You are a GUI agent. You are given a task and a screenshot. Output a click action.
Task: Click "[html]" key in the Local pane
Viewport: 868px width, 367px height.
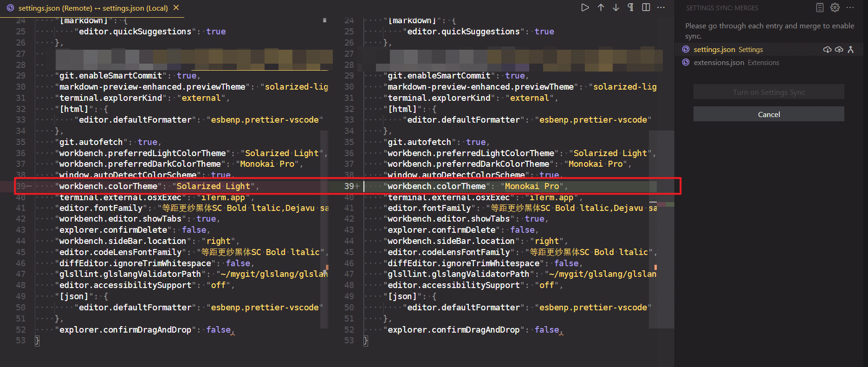pos(402,109)
